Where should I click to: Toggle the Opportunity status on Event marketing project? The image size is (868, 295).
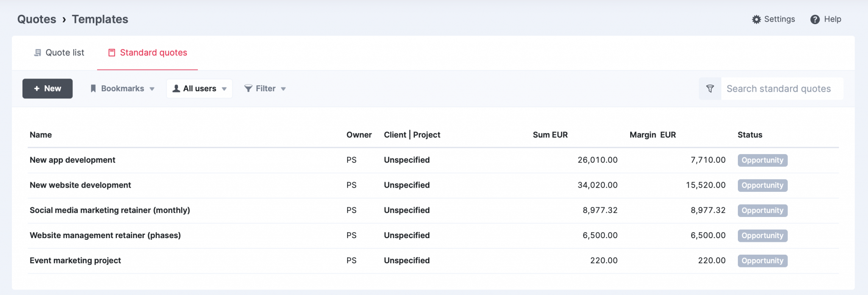762,261
